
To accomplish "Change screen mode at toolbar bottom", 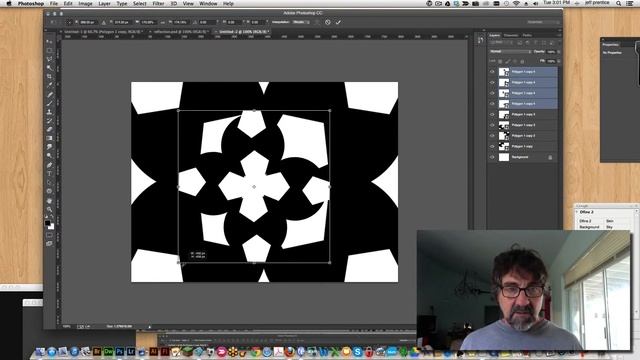I will pos(49,244).
